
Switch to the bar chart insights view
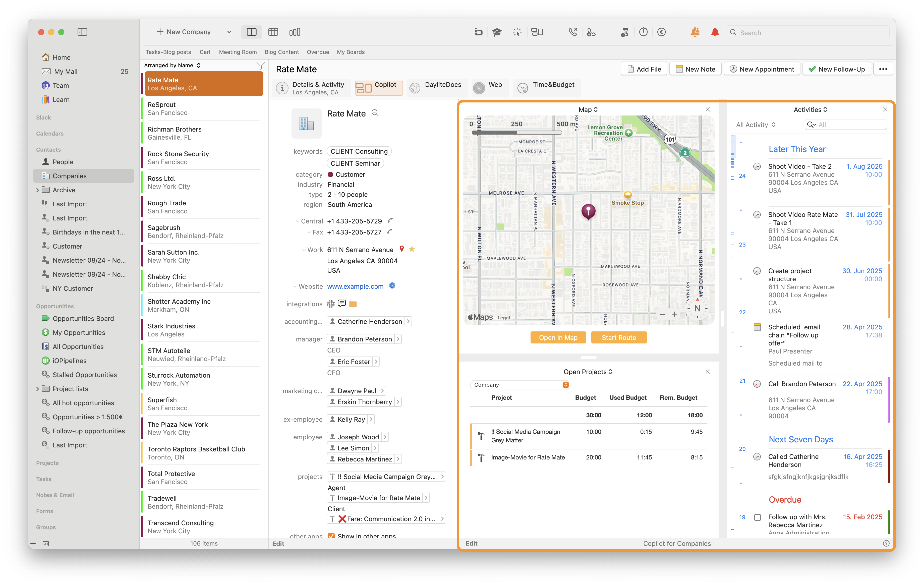(x=294, y=32)
